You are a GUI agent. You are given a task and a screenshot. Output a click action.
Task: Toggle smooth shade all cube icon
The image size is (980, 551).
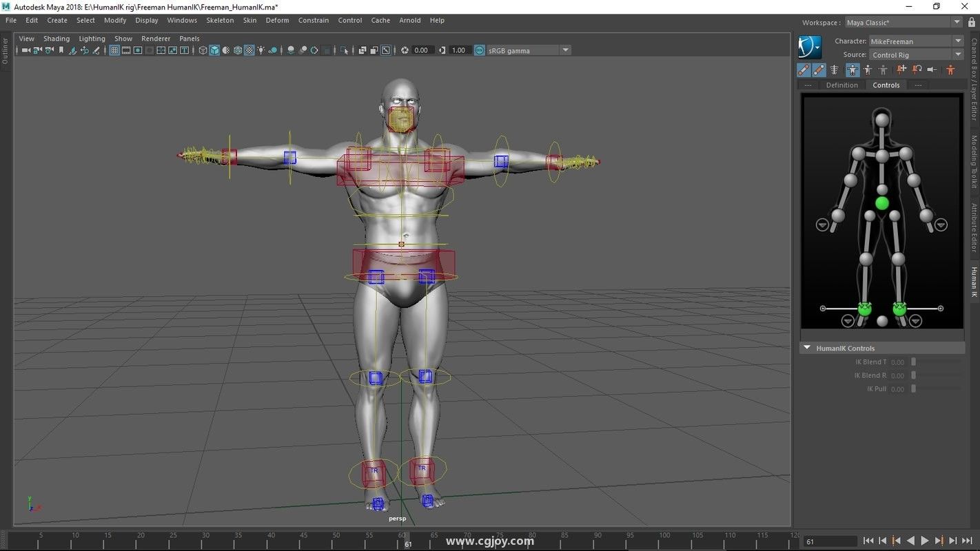point(214,50)
